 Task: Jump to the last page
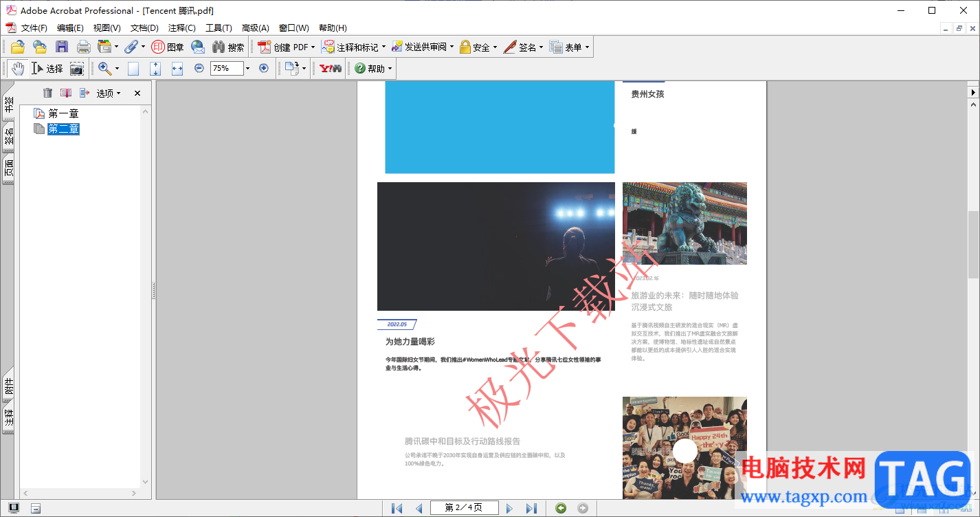tap(531, 508)
